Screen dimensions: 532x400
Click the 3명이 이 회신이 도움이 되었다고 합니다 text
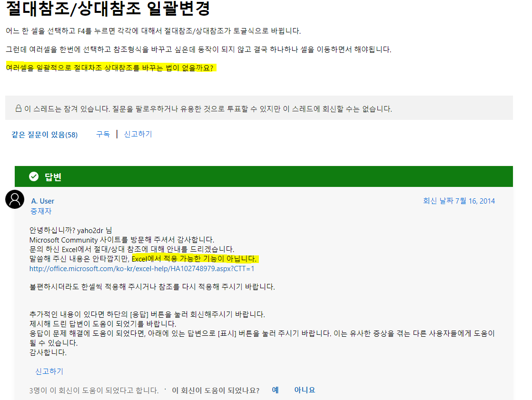[94, 390]
